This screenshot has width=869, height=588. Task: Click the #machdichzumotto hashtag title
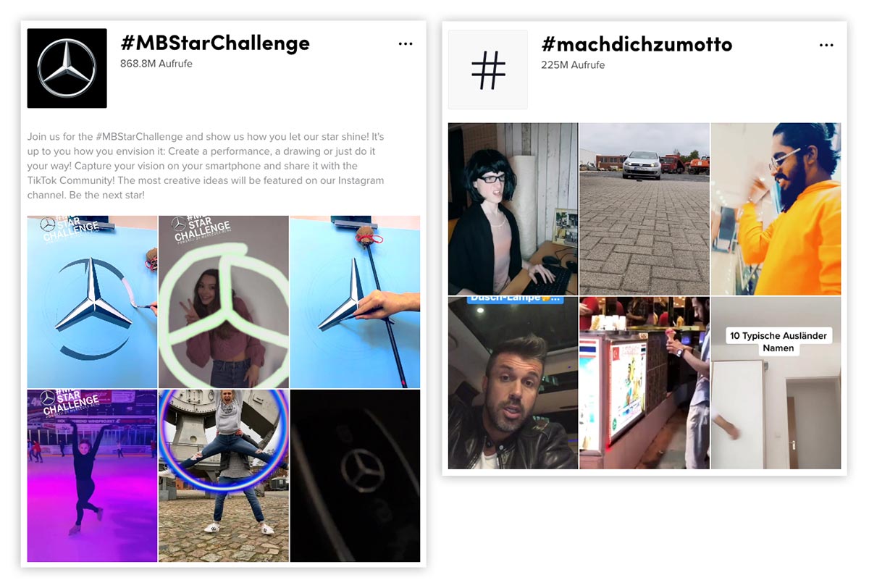637,44
